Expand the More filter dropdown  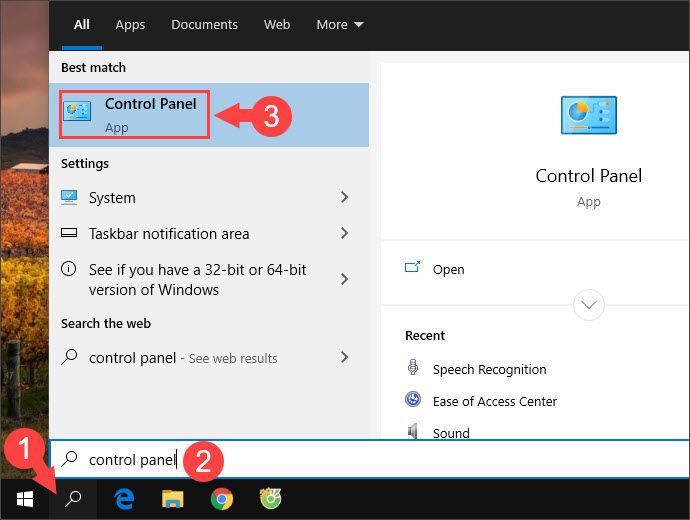tap(339, 24)
